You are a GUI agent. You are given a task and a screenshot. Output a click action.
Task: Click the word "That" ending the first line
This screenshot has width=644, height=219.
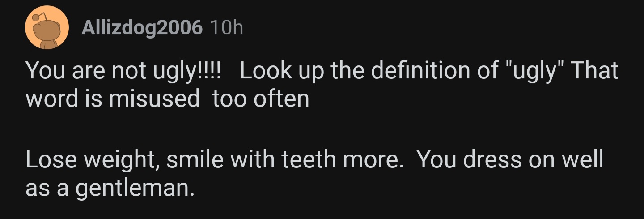coord(595,71)
